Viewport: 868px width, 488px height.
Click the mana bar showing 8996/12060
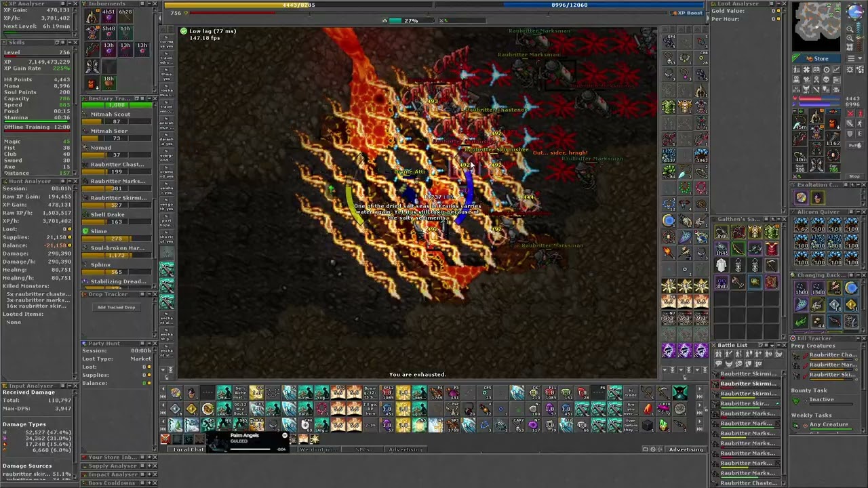pos(569,5)
